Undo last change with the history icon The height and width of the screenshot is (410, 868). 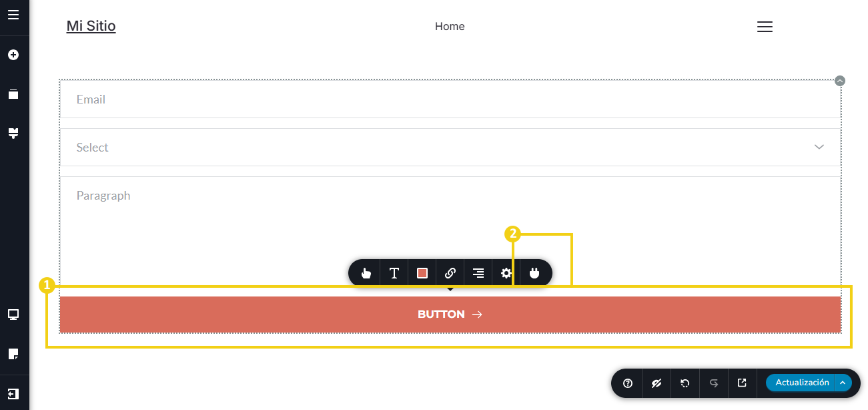(x=685, y=383)
